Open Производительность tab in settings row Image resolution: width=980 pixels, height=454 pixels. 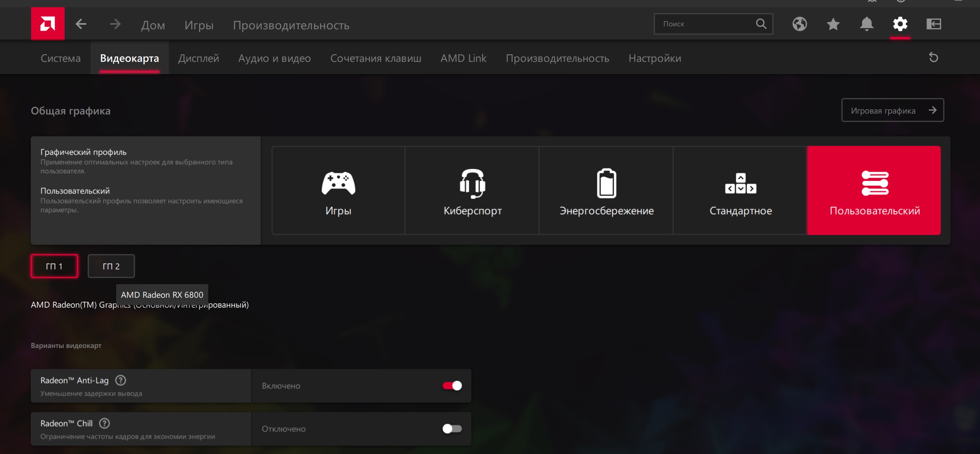[x=557, y=58]
